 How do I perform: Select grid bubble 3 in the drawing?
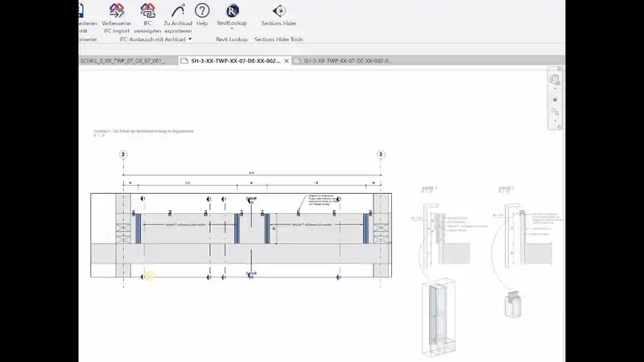click(381, 154)
